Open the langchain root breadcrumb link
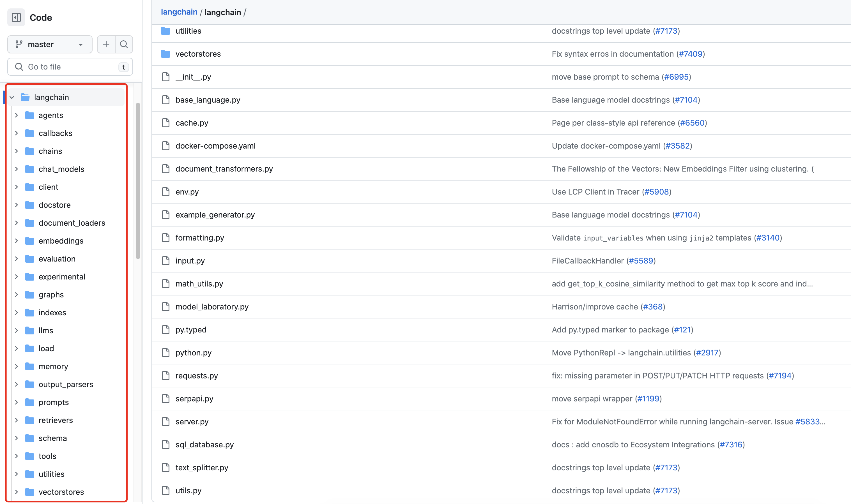 (179, 12)
